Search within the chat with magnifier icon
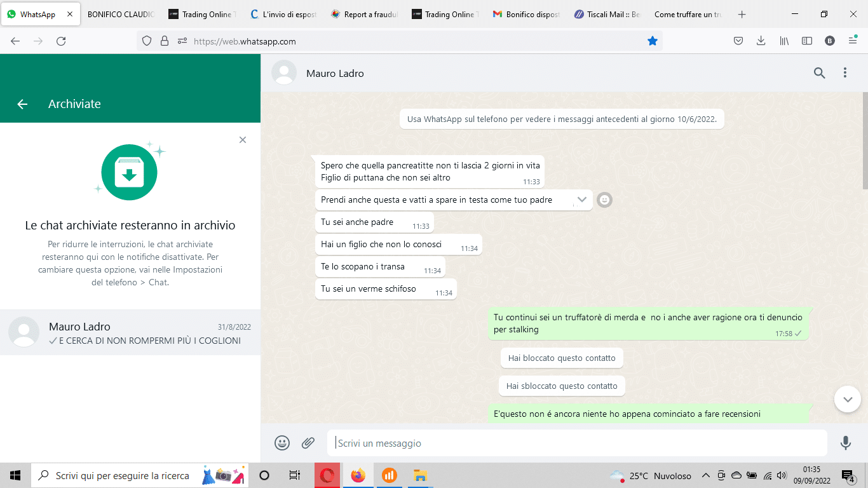This screenshot has width=868, height=488. tap(820, 73)
